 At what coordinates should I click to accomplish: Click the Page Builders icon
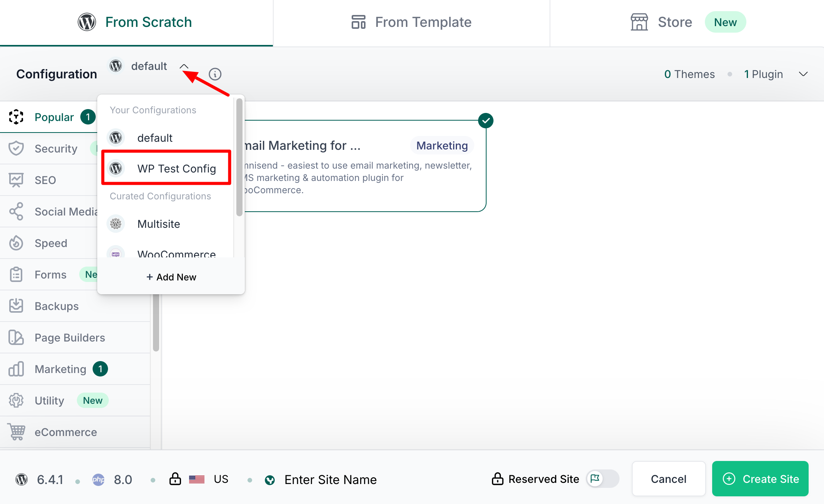(x=16, y=337)
